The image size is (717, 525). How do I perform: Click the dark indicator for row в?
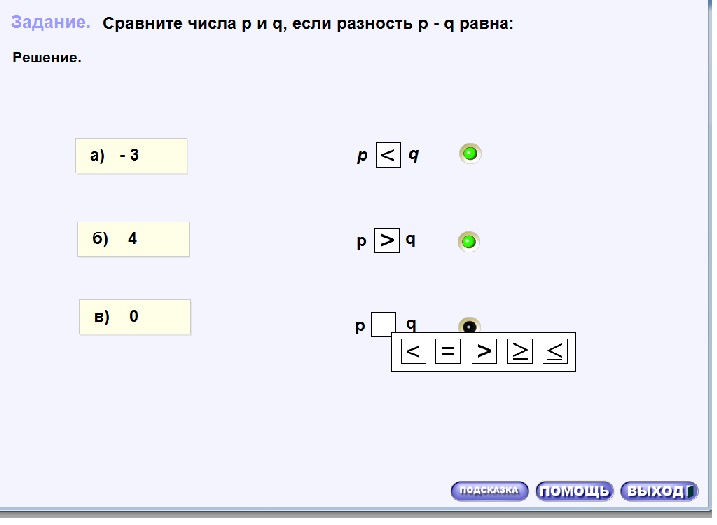click(469, 325)
